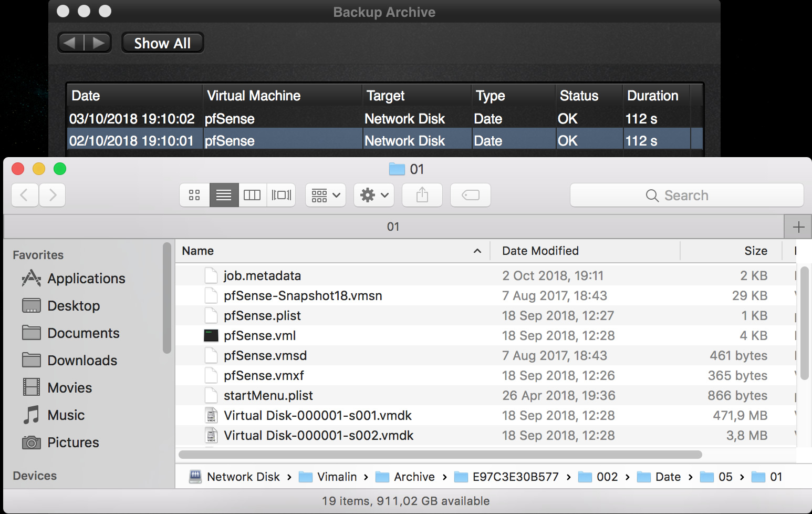The image size is (812, 514).
Task: Click 01 folder in path bar
Action: click(x=767, y=477)
